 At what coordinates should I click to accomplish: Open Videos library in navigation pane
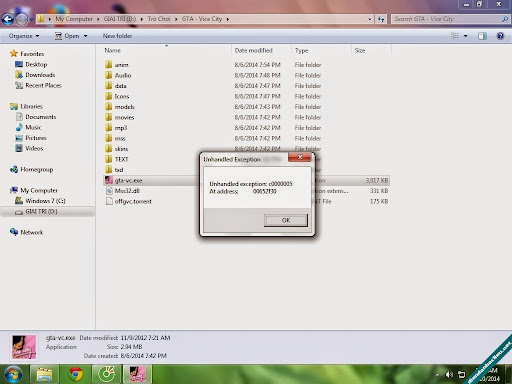(x=29, y=148)
